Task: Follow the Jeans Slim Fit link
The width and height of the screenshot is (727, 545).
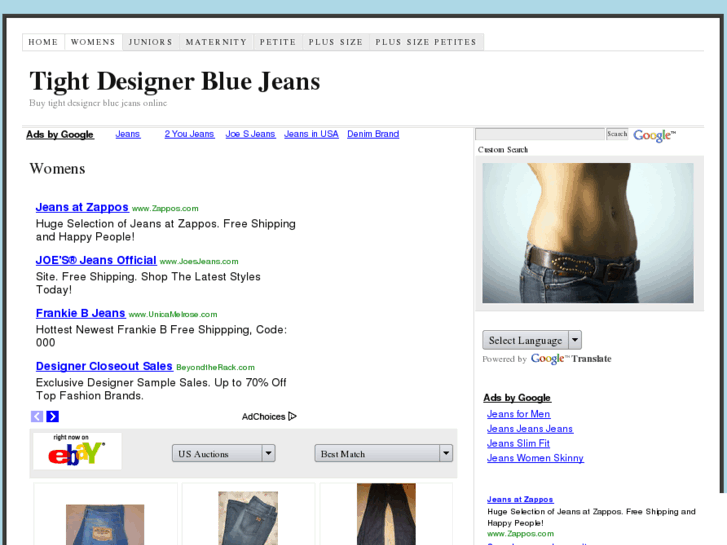Action: pyautogui.click(x=518, y=443)
